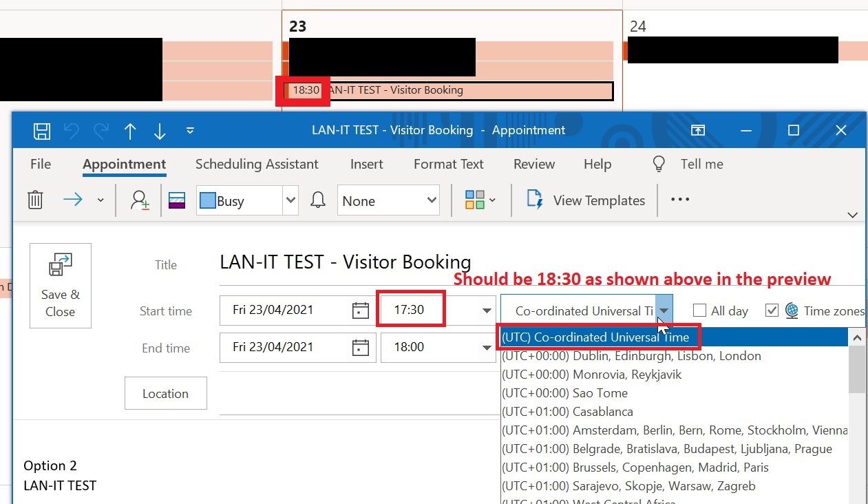Viewport: 868px width, 504px height.
Task: Click the Forward arrow icon
Action: coord(73,200)
